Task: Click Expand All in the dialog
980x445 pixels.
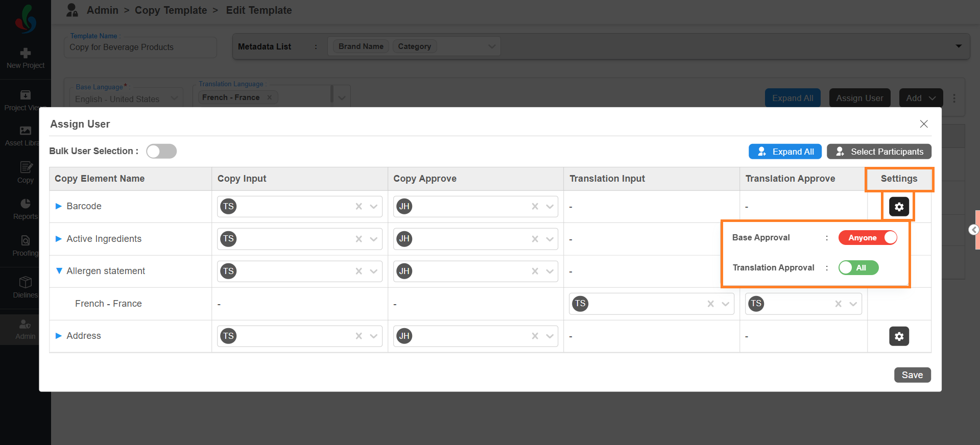Action: [785, 152]
